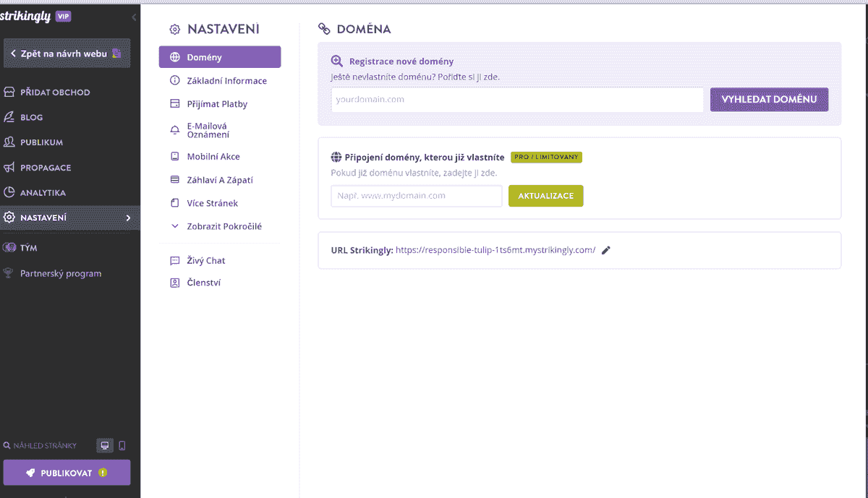Viewport: 868px width, 498px height.
Task: Click the Strikingly logo
Action: click(x=25, y=16)
